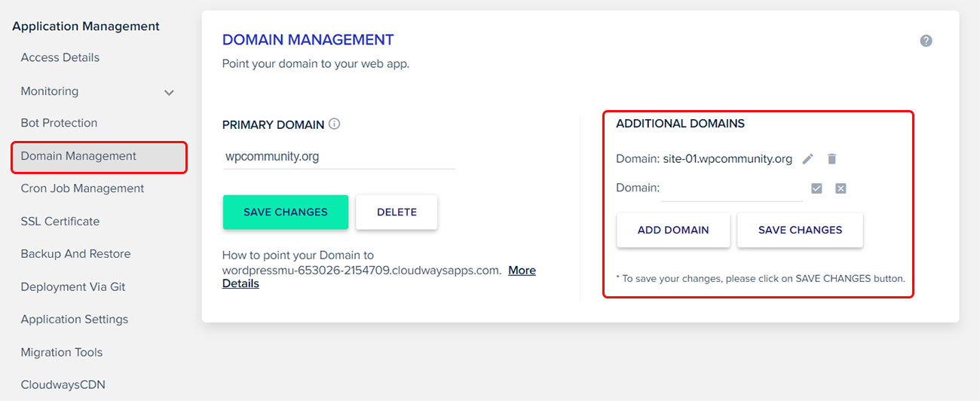Click the Add Domain button

673,230
